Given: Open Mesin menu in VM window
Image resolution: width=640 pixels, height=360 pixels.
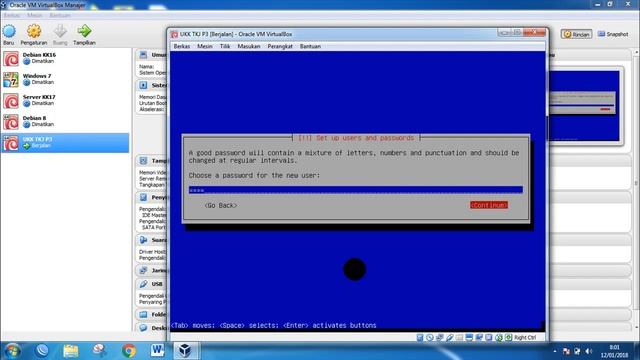Looking at the screenshot, I should 205,47.
